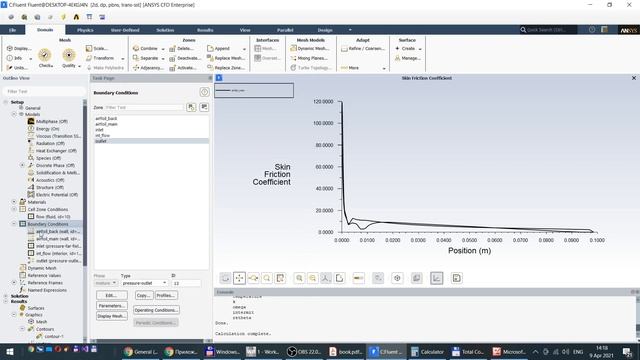
Task: Click the ruler measure icon
Action: click(358, 278)
